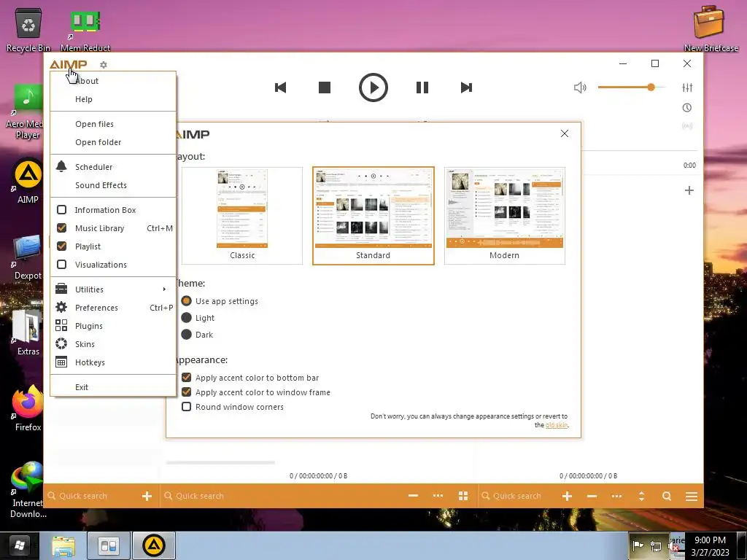The height and width of the screenshot is (560, 747).
Task: Expand the Utilities submenu
Action: (113, 289)
